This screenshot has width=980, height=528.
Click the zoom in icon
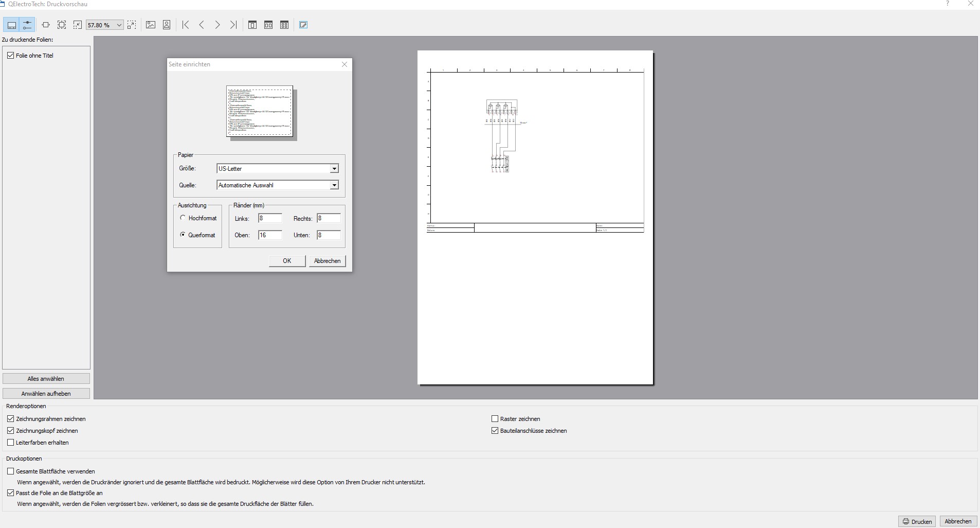(x=132, y=25)
